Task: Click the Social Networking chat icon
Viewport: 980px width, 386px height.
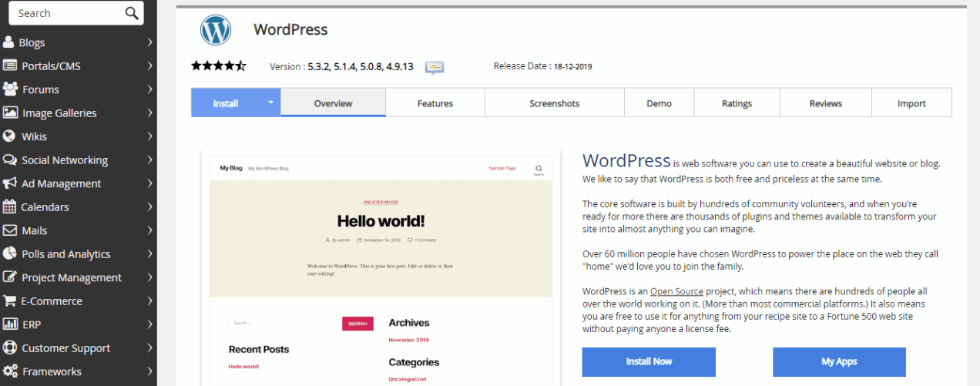Action: [9, 160]
